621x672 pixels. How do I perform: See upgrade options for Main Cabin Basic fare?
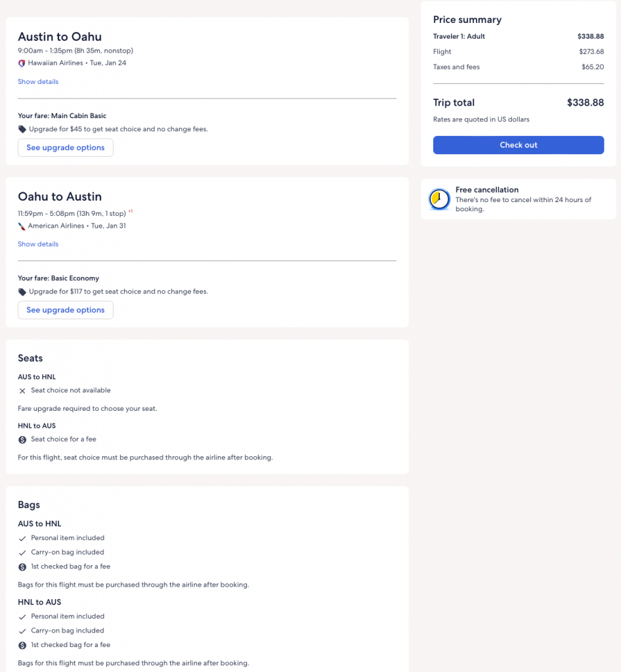[x=66, y=148]
